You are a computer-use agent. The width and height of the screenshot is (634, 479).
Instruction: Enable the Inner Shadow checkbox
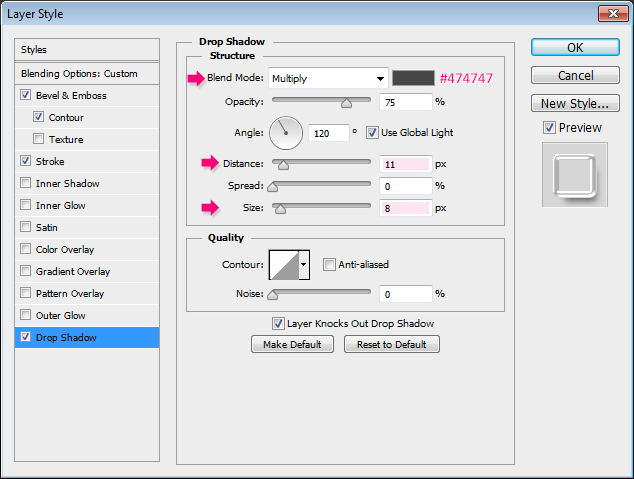[x=25, y=183]
